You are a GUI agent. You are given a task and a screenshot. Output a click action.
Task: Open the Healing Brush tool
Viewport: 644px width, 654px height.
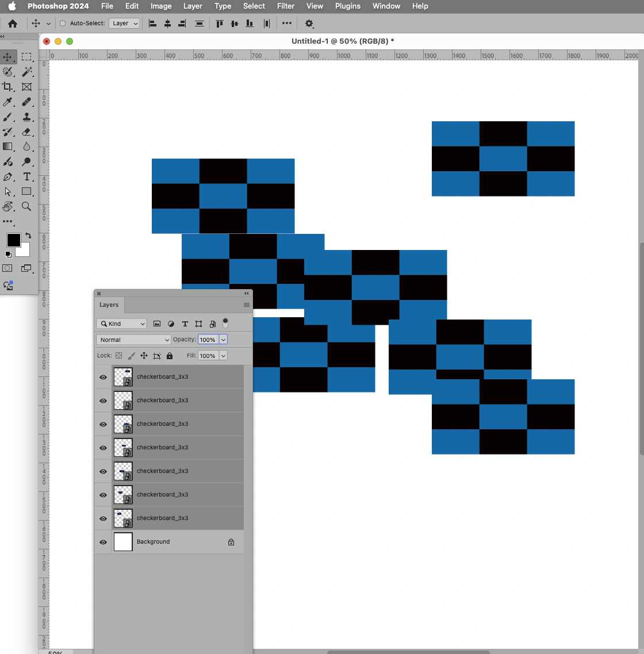pyautogui.click(x=26, y=102)
